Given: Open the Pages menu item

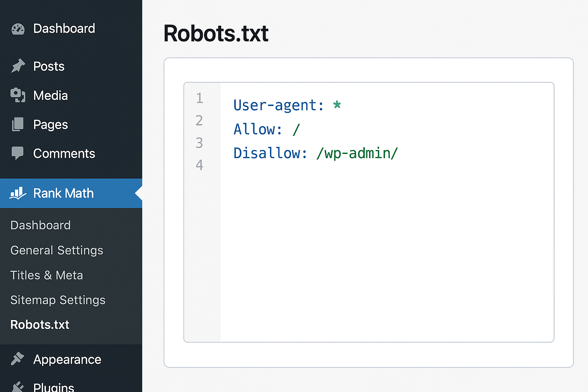Looking at the screenshot, I should [51, 124].
